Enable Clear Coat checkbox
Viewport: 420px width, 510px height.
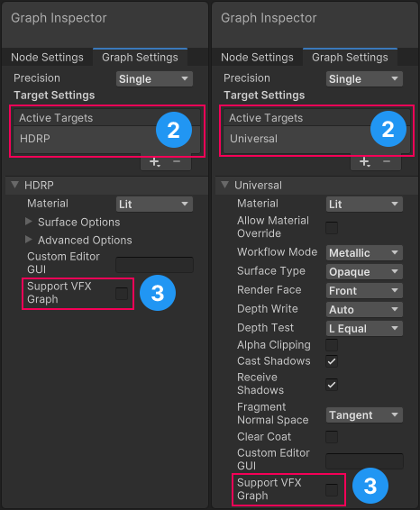[332, 437]
